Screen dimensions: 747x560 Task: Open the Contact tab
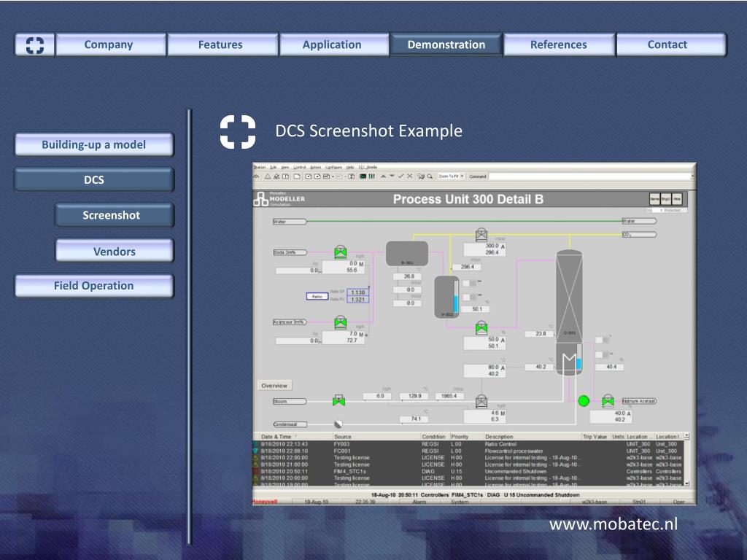pos(671,44)
